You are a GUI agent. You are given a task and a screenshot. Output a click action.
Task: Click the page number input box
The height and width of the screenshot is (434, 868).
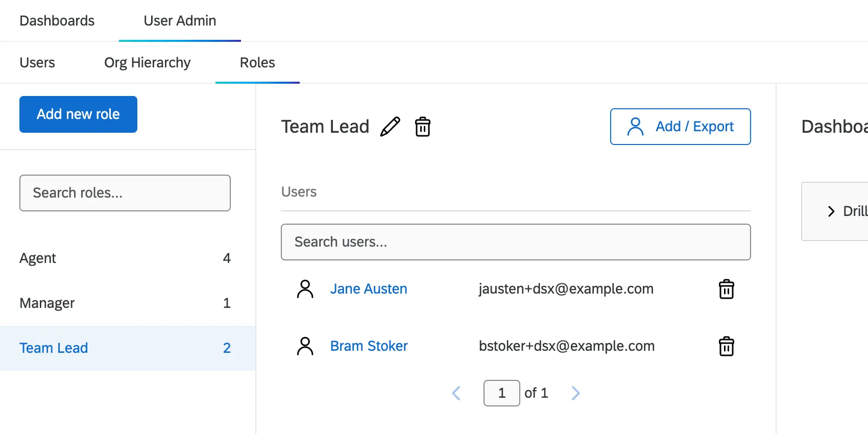(x=501, y=393)
